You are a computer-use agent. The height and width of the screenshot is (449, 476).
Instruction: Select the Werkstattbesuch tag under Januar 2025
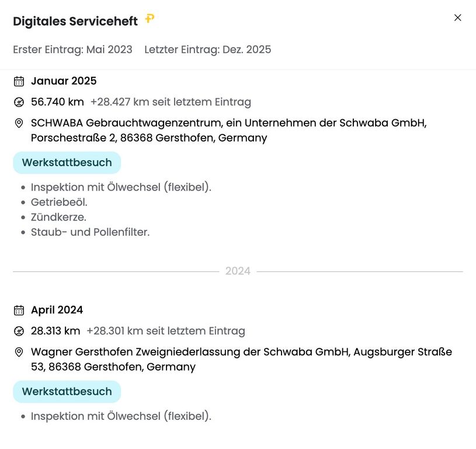click(67, 163)
